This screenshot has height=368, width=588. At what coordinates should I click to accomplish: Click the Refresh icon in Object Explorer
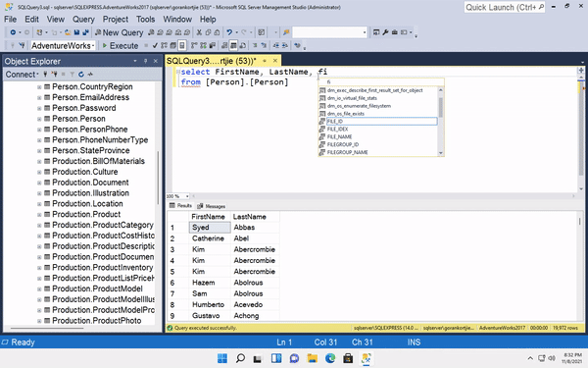(x=81, y=75)
